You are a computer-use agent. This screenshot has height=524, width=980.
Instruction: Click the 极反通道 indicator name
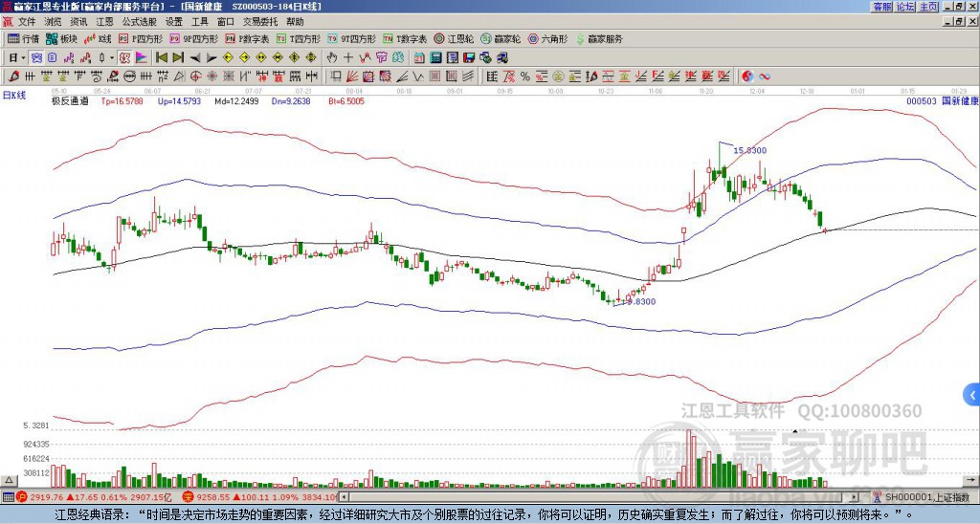70,101
